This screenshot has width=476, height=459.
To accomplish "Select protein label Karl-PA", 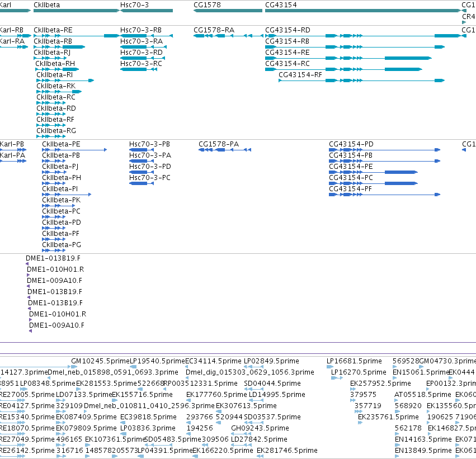I will point(12,155).
